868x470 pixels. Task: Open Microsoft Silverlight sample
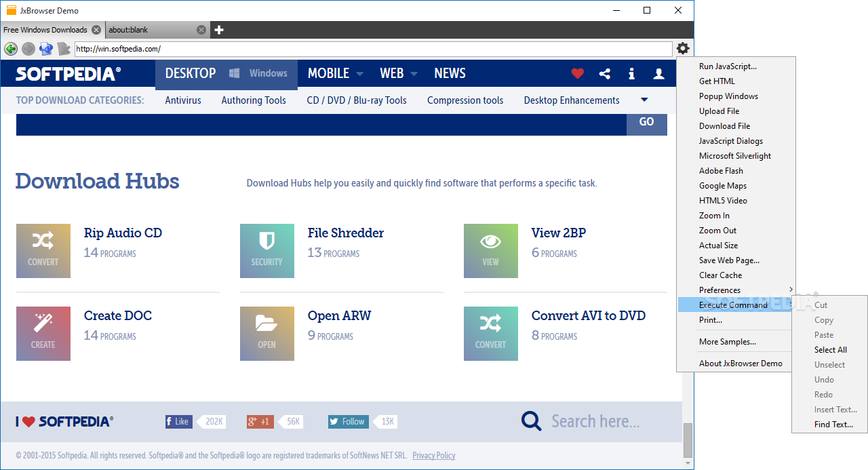[x=735, y=156]
